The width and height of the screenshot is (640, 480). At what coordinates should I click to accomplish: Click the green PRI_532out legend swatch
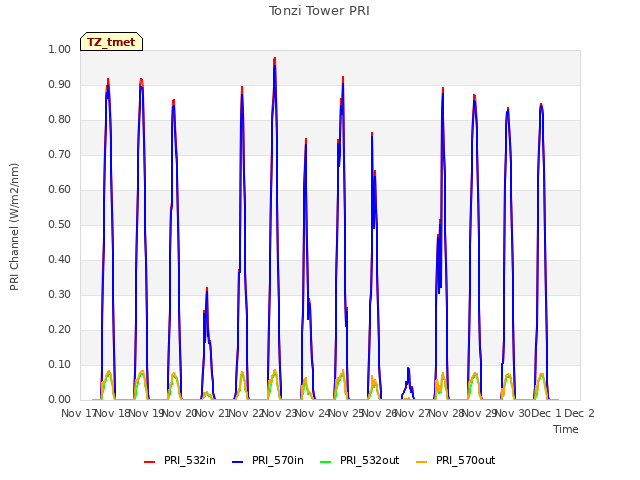[x=326, y=462]
